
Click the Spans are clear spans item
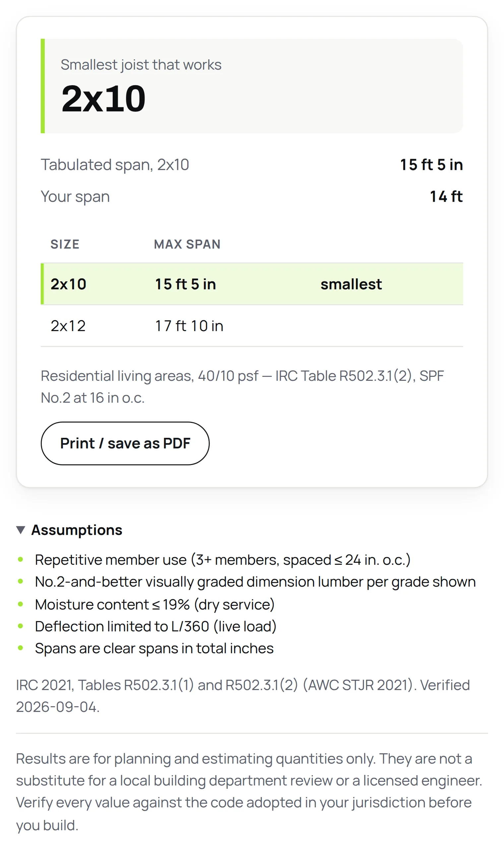[154, 648]
